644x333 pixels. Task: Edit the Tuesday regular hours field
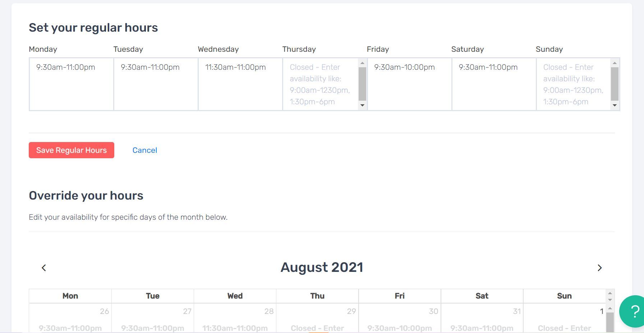[x=156, y=84]
